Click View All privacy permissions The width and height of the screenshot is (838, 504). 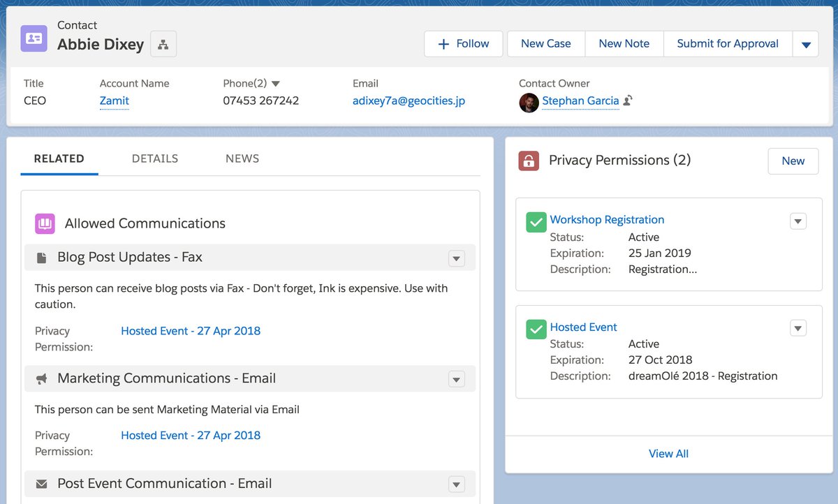tap(668, 454)
